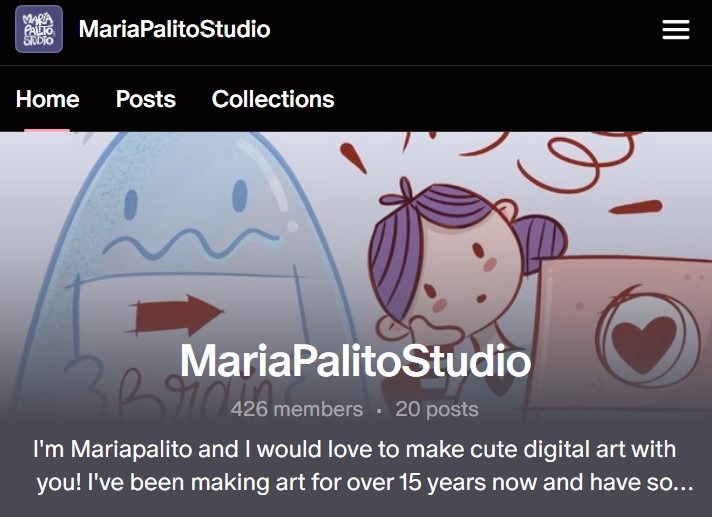Click the MariaPalitoStudio logo icon
712x517 pixels.
[x=39, y=29]
